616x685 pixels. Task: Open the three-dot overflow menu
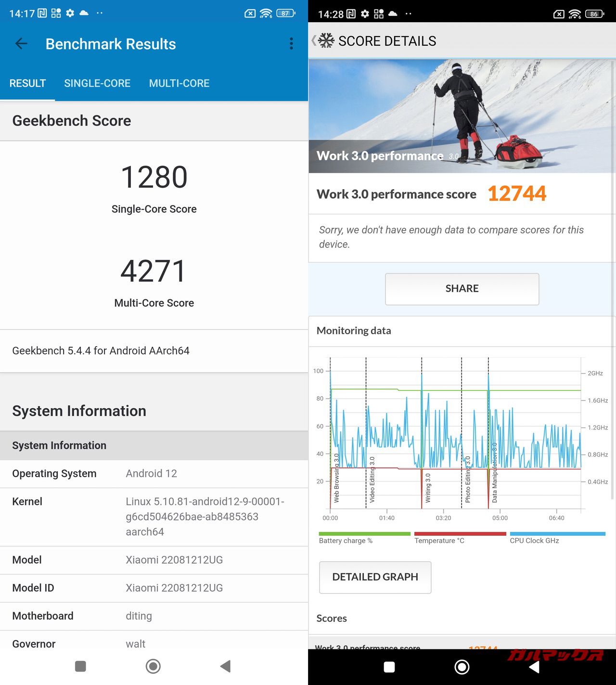[291, 44]
